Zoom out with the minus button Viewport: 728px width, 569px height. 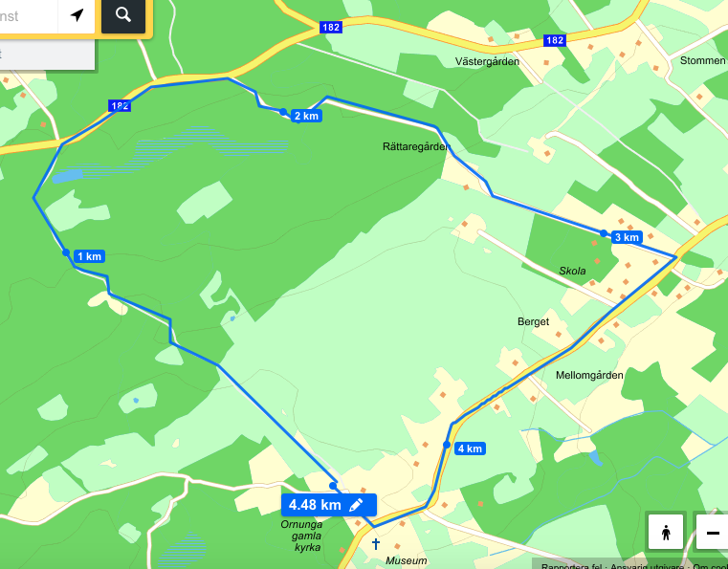(x=713, y=532)
